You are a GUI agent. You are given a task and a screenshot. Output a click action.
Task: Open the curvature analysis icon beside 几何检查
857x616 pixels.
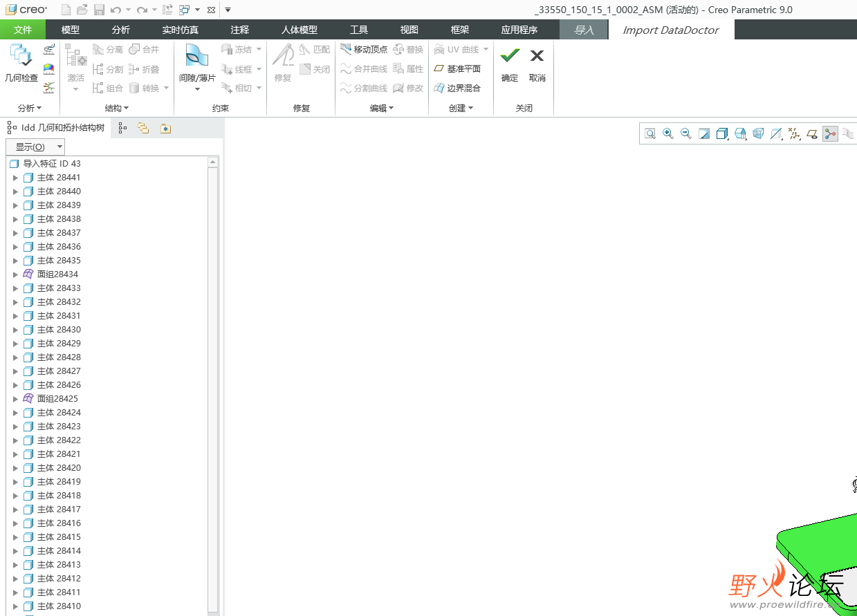click(x=49, y=50)
